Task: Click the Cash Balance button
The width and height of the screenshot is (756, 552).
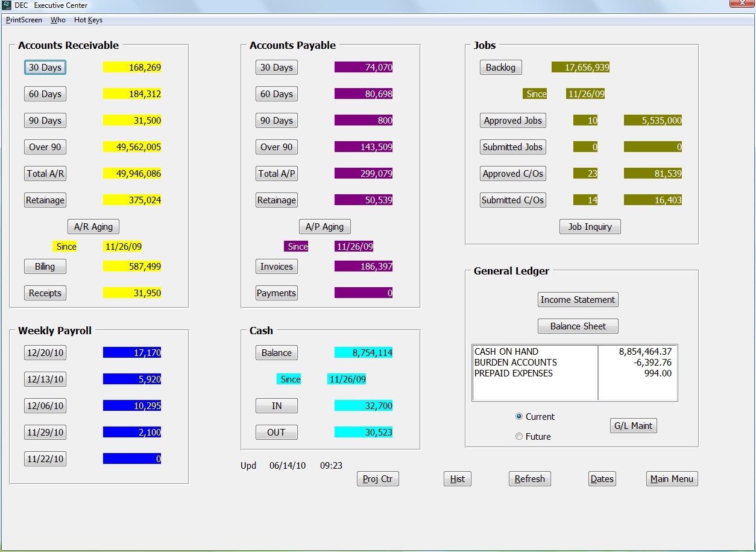Action: [276, 352]
